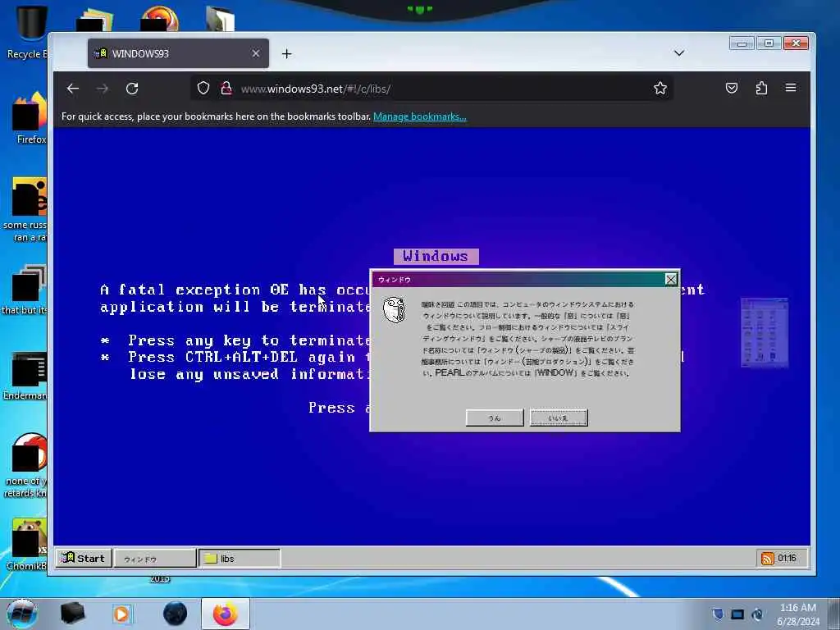The width and height of the screenshot is (840, 630).
Task: Select the WINDOWS93 browser tab
Action: point(178,53)
